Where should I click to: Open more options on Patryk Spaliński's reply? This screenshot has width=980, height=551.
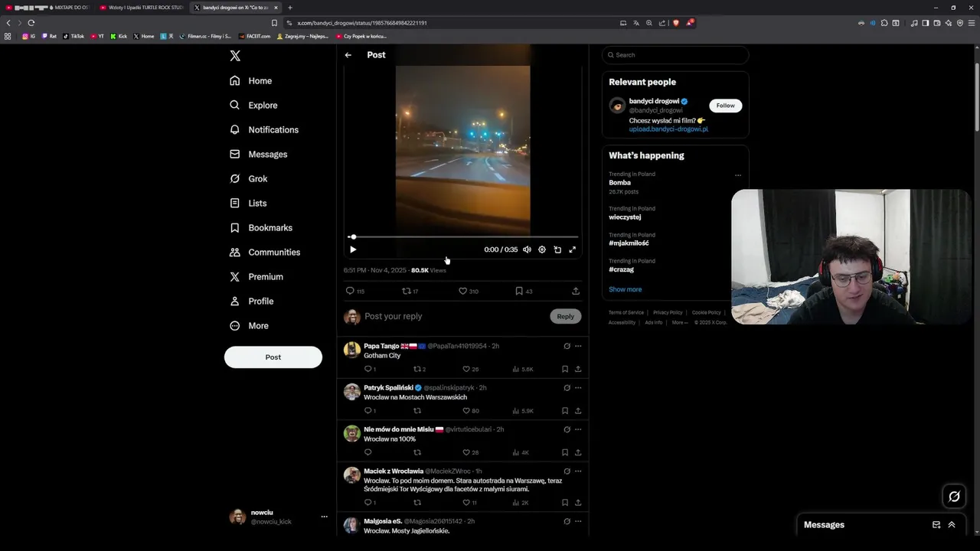578,388
